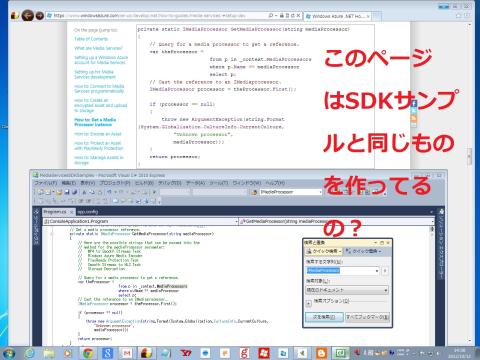This screenshot has width=480, height=360.
Task: Open the クイック置換 dropdown in find dialog
Action: [x=363, y=251]
